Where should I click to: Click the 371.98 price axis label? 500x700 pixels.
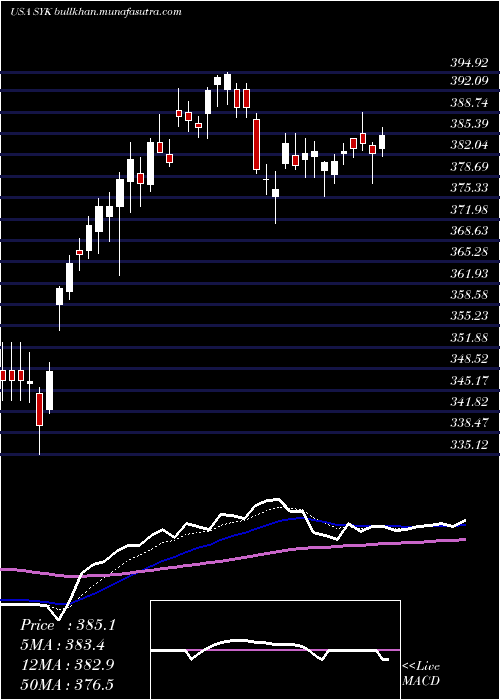[x=468, y=210]
